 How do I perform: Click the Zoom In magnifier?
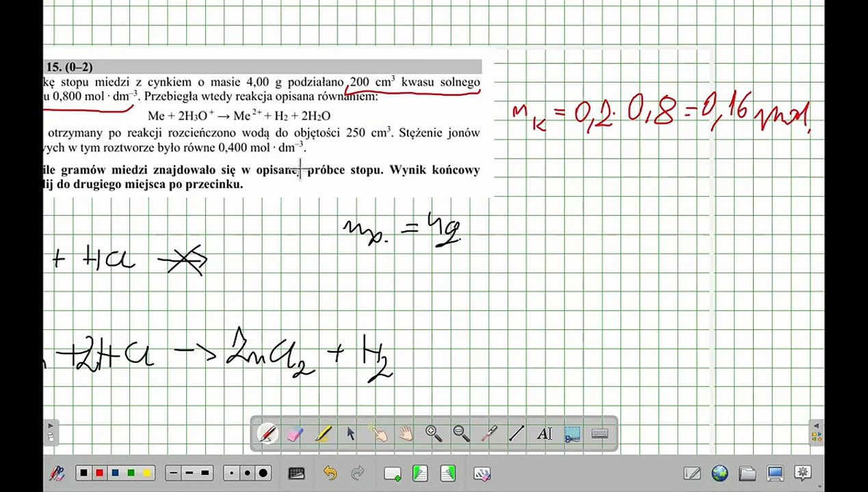pyautogui.click(x=434, y=433)
